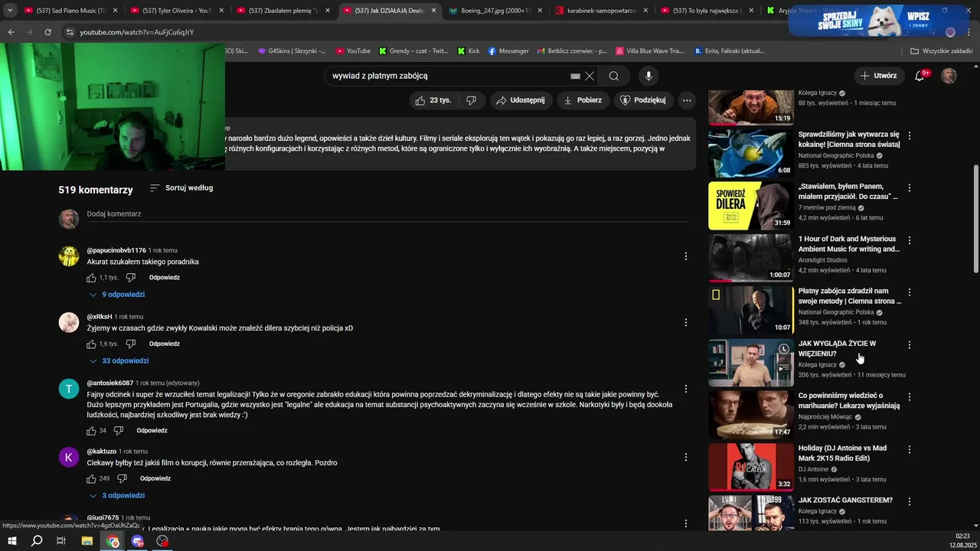Image resolution: width=980 pixels, height=551 pixels.
Task: Open G4Skins bookmark
Action: (292, 51)
